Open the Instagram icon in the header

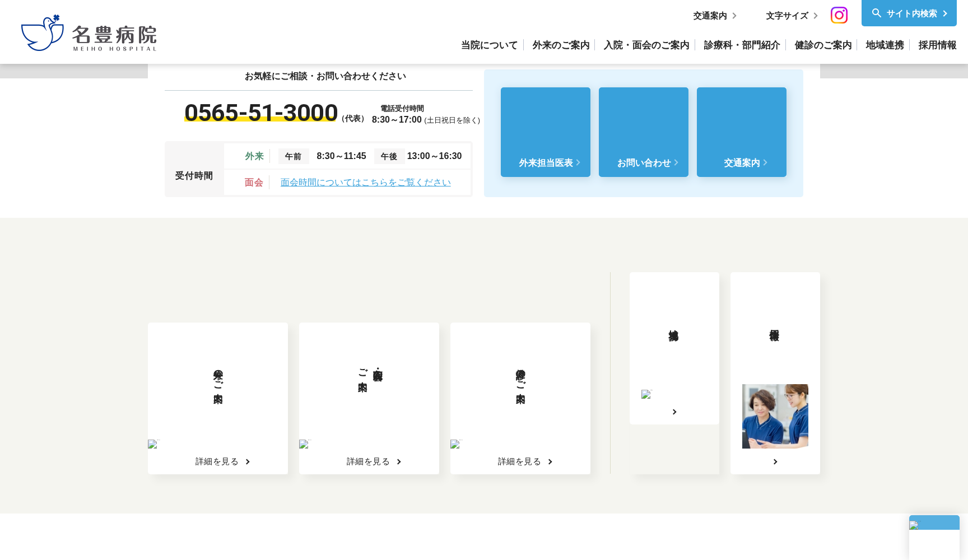[x=839, y=15]
